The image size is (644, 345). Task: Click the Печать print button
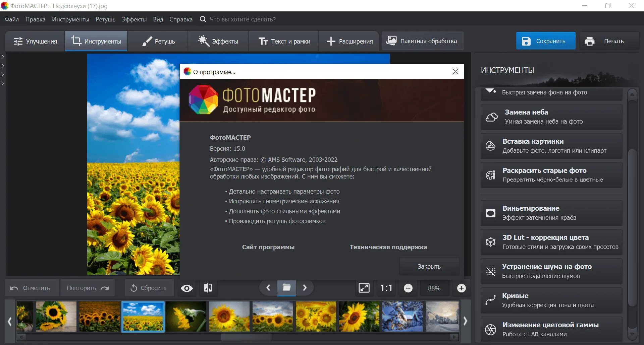609,41
